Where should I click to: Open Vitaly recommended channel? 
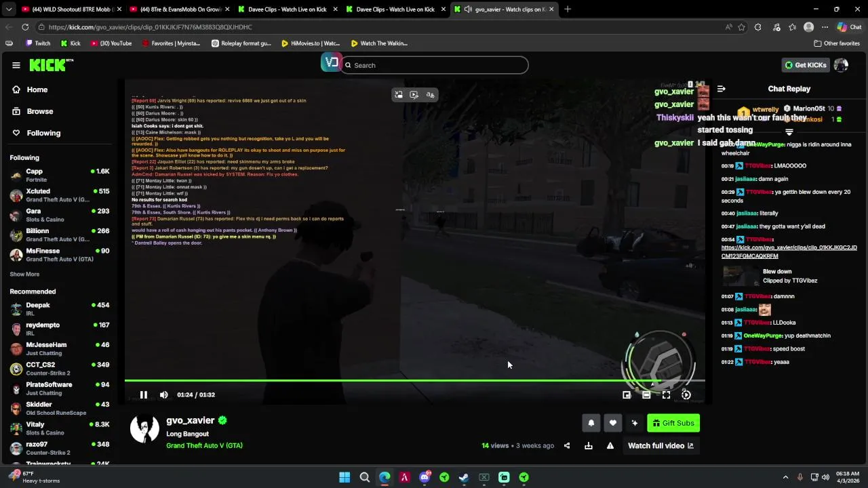[x=60, y=428]
